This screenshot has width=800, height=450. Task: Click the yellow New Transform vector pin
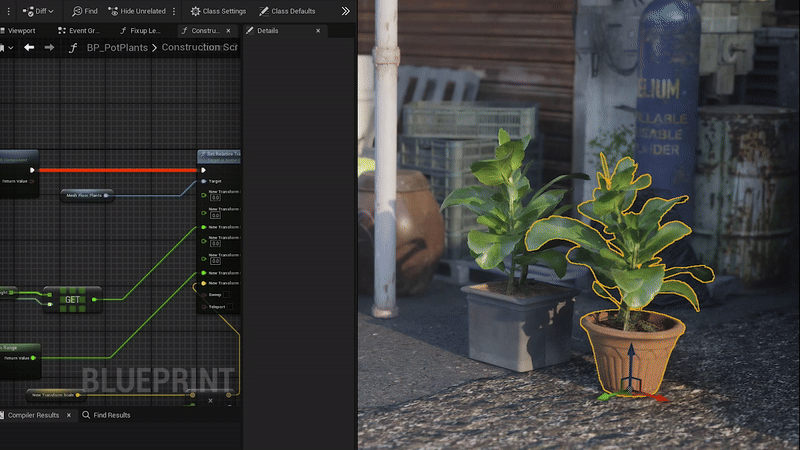(204, 283)
